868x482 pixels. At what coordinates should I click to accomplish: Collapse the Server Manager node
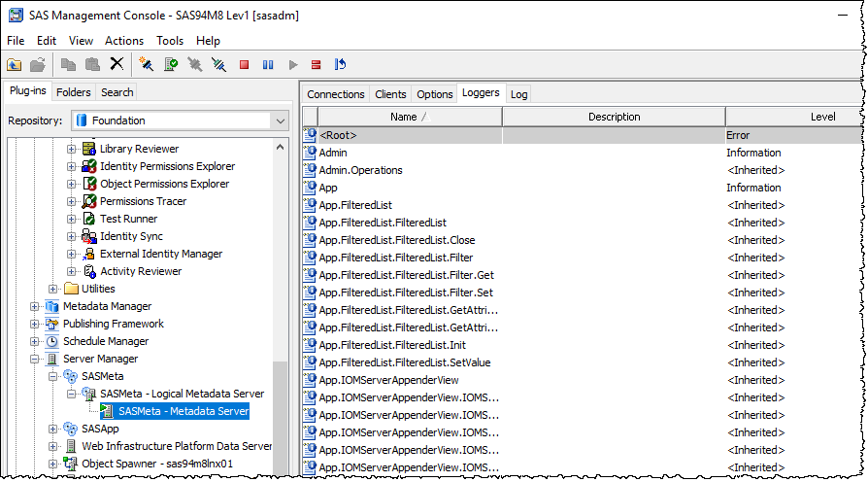pyautogui.click(x=34, y=359)
